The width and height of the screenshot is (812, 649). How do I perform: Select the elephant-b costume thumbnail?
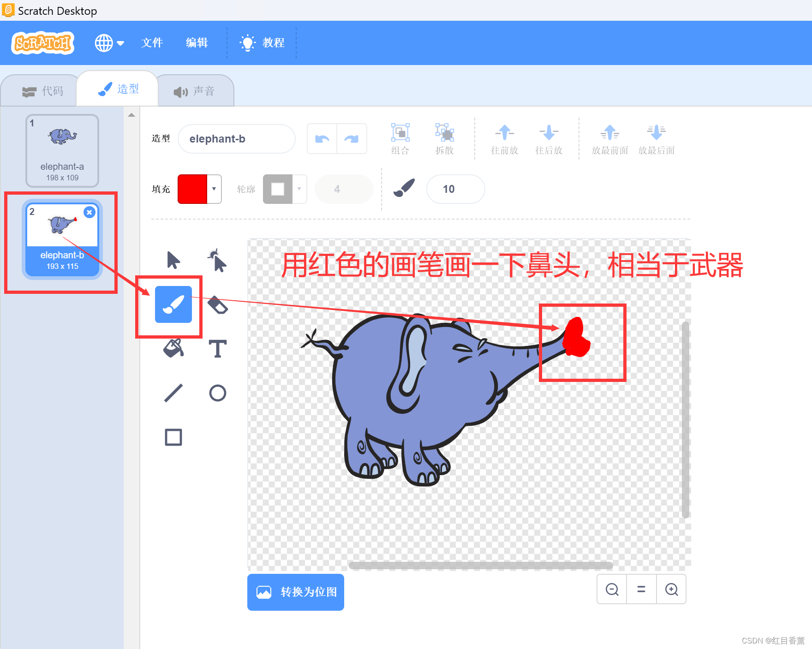click(x=62, y=240)
